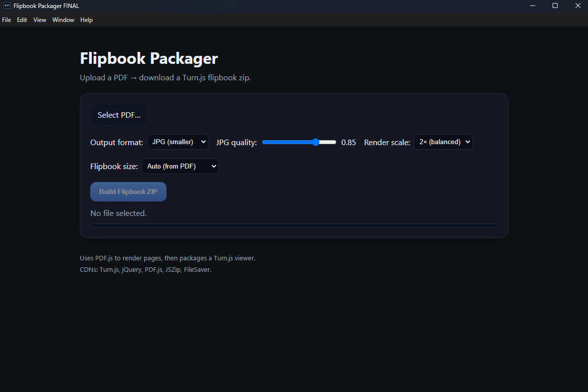Close the Flipbook Packager window
Viewport: 588px width, 392px height.
tap(578, 6)
